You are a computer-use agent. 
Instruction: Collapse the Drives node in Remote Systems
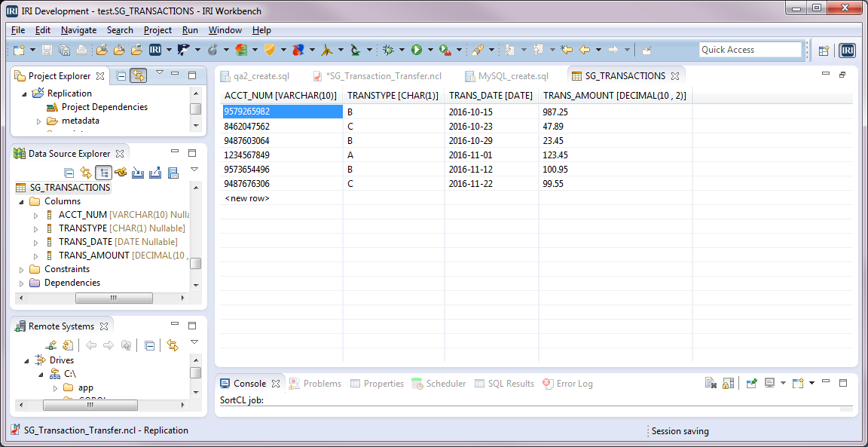point(26,360)
